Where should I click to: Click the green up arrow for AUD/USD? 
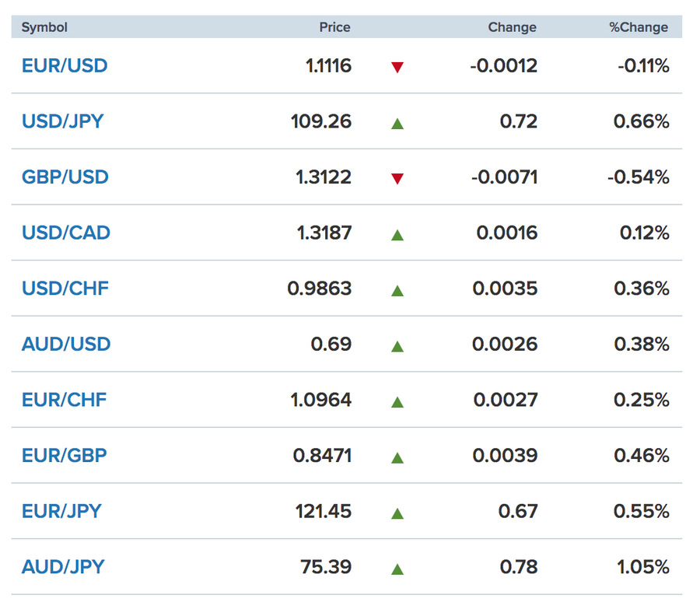(397, 345)
